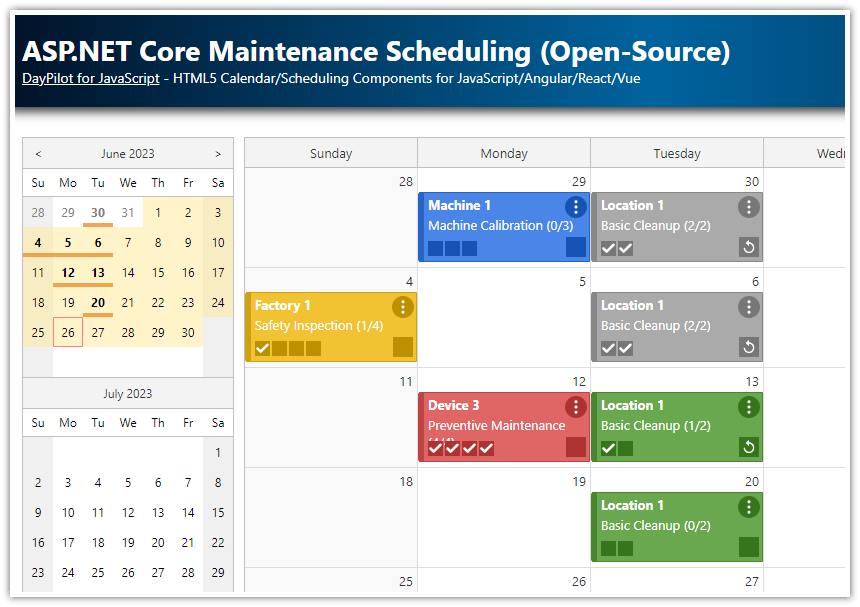The width and height of the screenshot is (860, 607).
Task: Open the menu on June 30 Basic Cleanup
Action: pyautogui.click(x=748, y=206)
